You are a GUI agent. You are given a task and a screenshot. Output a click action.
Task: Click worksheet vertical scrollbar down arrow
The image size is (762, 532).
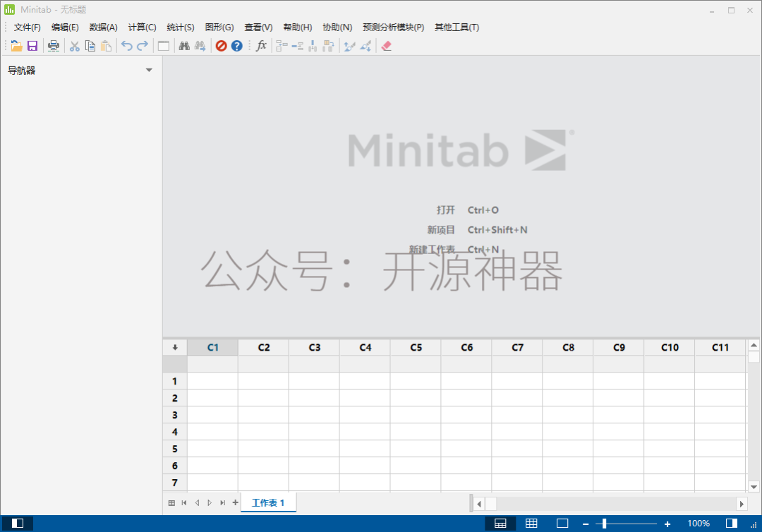click(754, 486)
